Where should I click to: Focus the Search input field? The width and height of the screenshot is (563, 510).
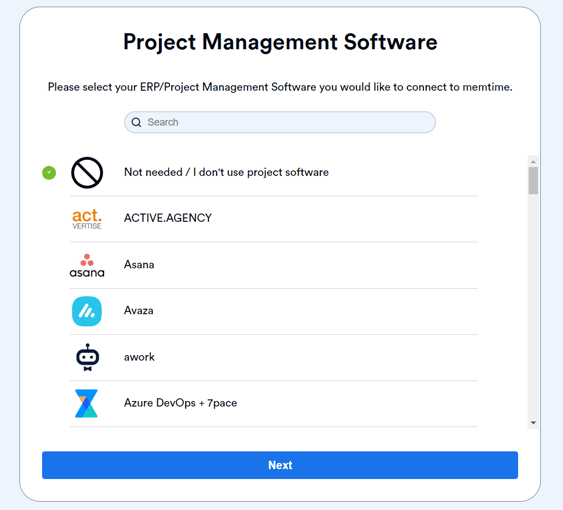[280, 122]
